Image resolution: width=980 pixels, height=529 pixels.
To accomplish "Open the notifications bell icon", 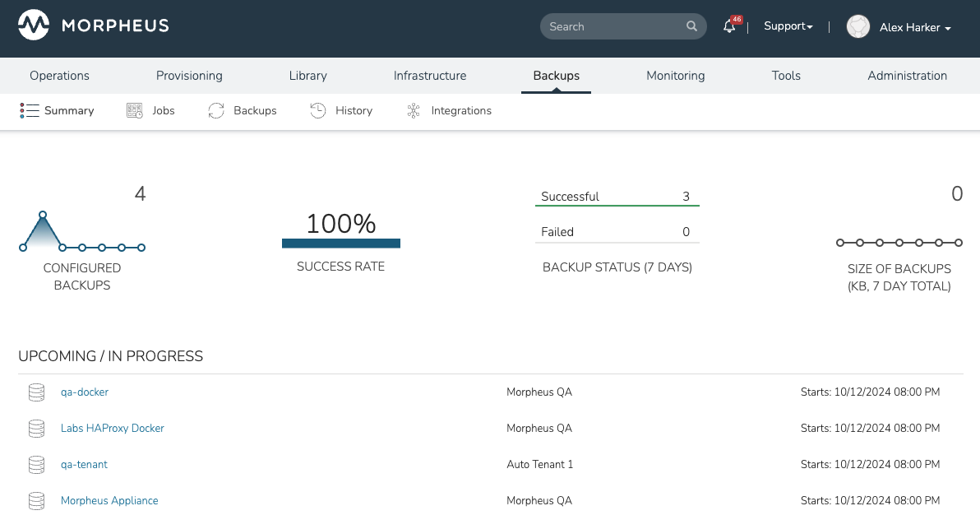I will tap(728, 27).
